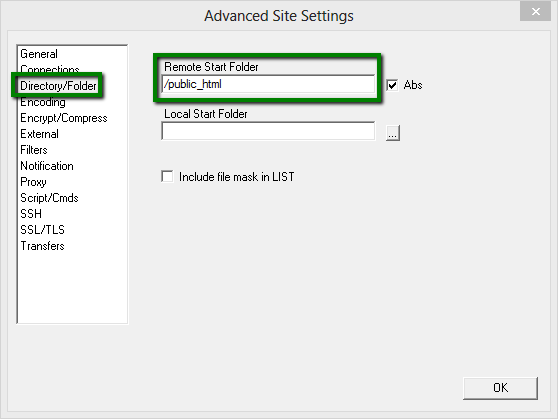This screenshot has height=419, width=558.
Task: Choose Encrypt/Compress from the list
Action: pyautogui.click(x=64, y=118)
